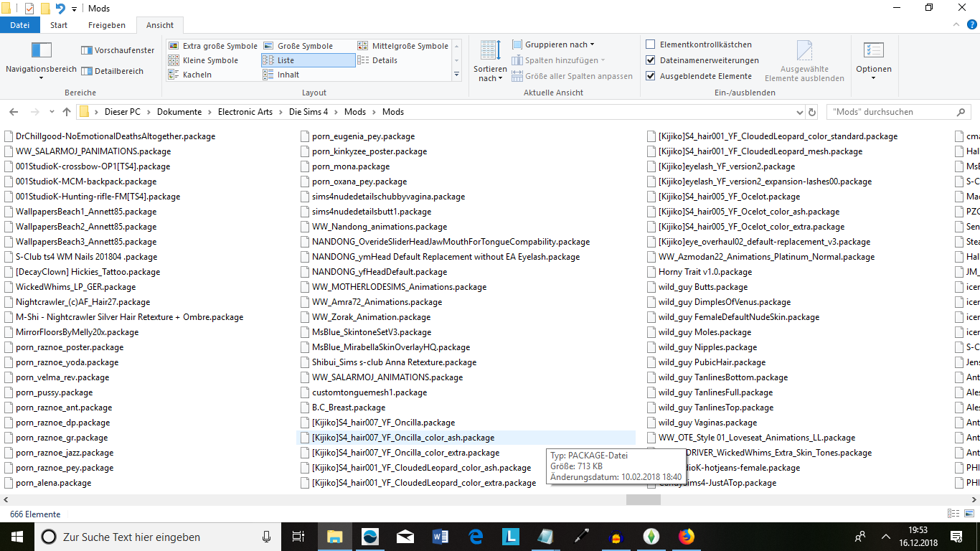Navigate to Dokumente in breadcrumb

tap(179, 112)
